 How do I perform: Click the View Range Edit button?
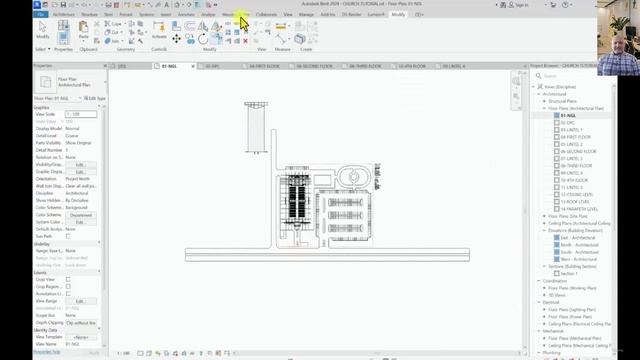point(80,301)
